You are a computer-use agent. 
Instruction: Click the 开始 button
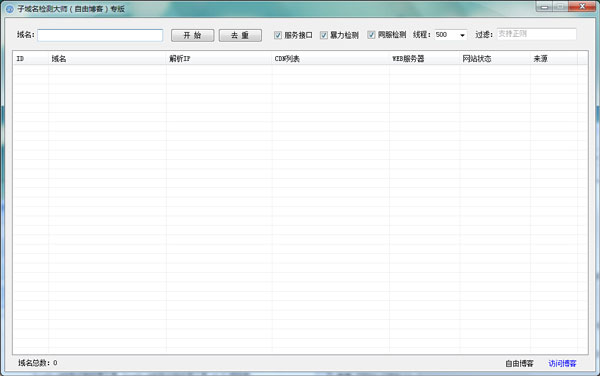192,35
